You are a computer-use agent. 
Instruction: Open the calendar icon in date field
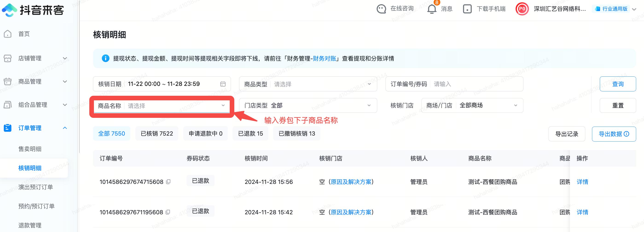(x=223, y=84)
